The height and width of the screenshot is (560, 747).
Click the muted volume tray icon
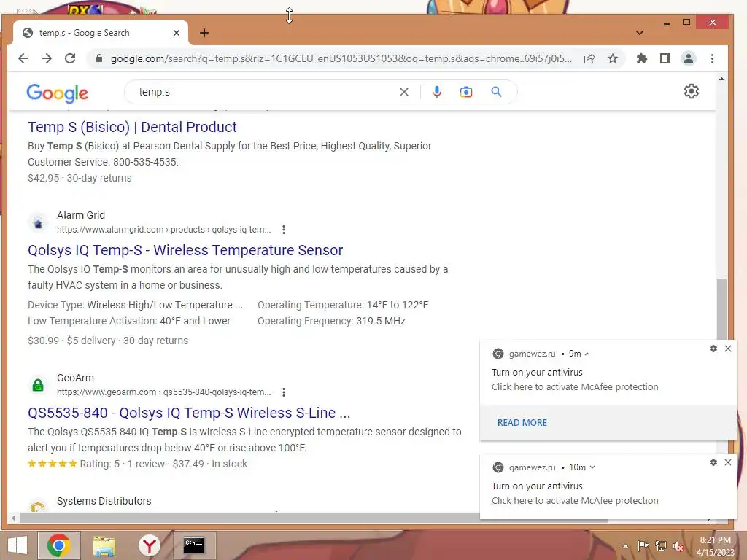[x=678, y=546]
